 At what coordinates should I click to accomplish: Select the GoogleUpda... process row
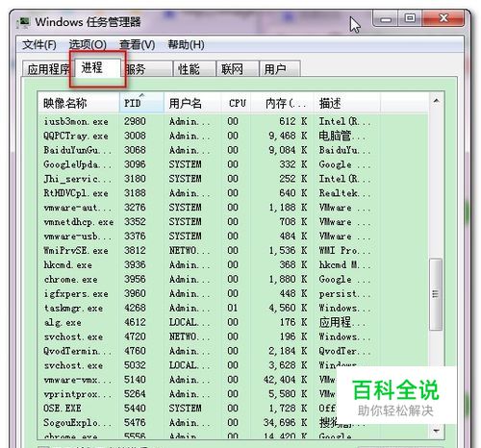[x=233, y=164]
